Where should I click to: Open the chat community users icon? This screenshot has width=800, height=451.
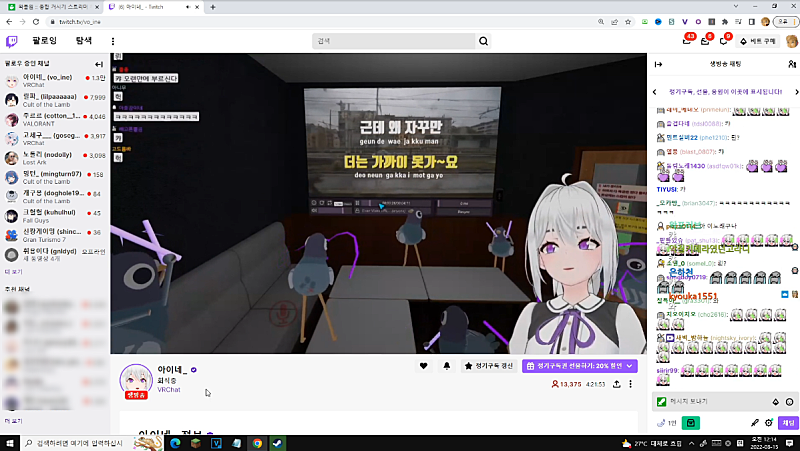791,64
